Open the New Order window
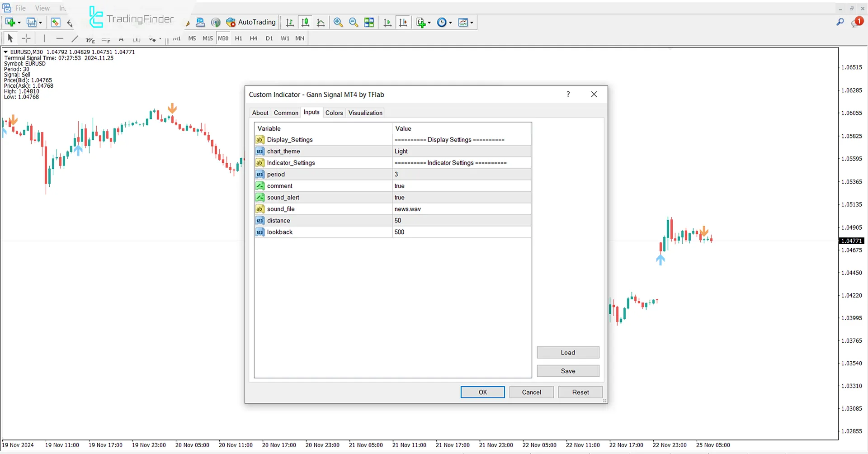 click(56, 22)
